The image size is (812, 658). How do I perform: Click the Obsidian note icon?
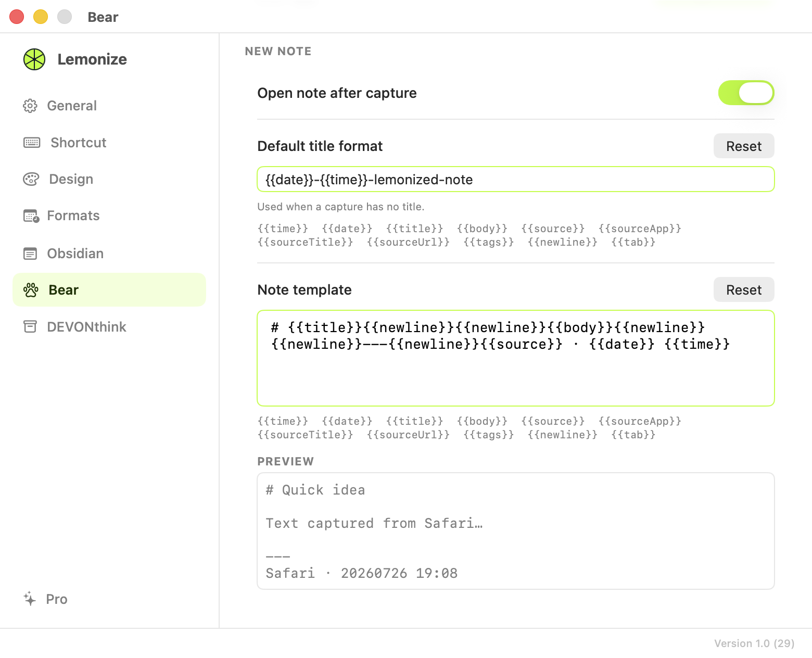point(30,254)
